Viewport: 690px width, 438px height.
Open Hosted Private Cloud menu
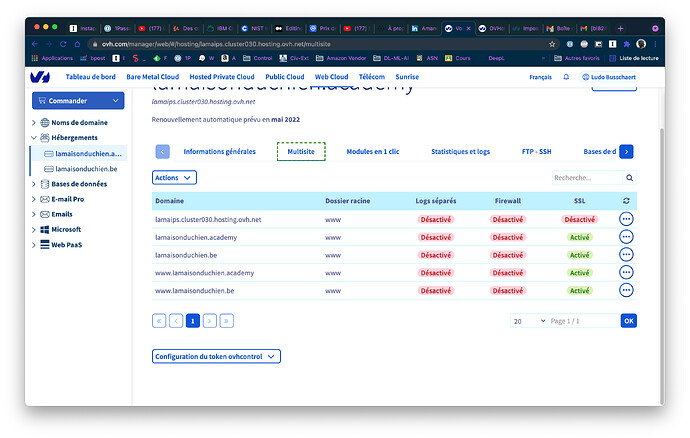click(x=222, y=77)
